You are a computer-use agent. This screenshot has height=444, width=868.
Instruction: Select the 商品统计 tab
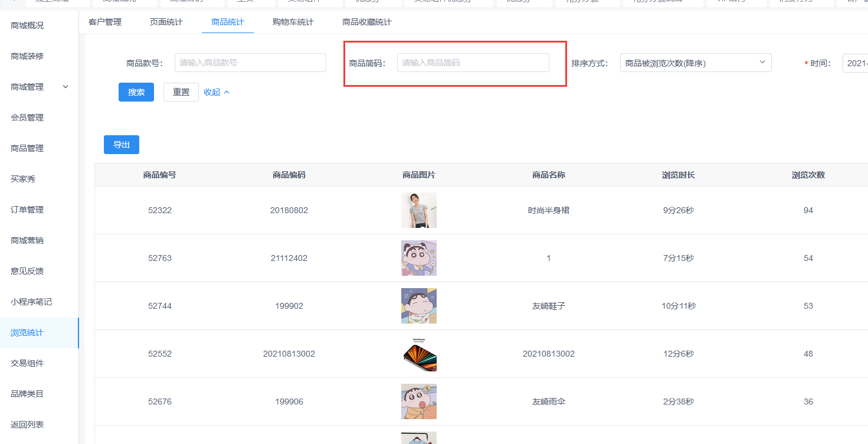coord(228,22)
